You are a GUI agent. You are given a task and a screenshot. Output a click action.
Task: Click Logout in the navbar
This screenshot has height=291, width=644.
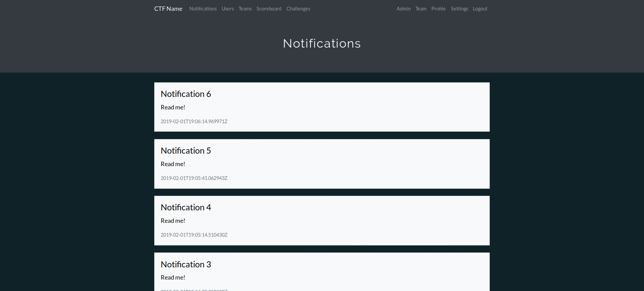pyautogui.click(x=480, y=9)
